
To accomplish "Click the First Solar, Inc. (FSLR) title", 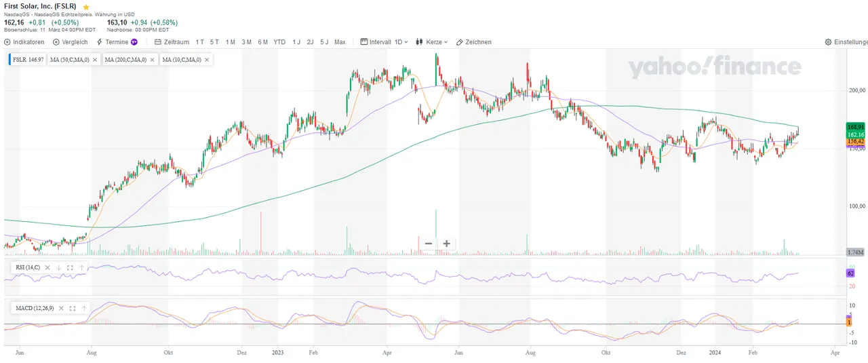I will 41,6.
